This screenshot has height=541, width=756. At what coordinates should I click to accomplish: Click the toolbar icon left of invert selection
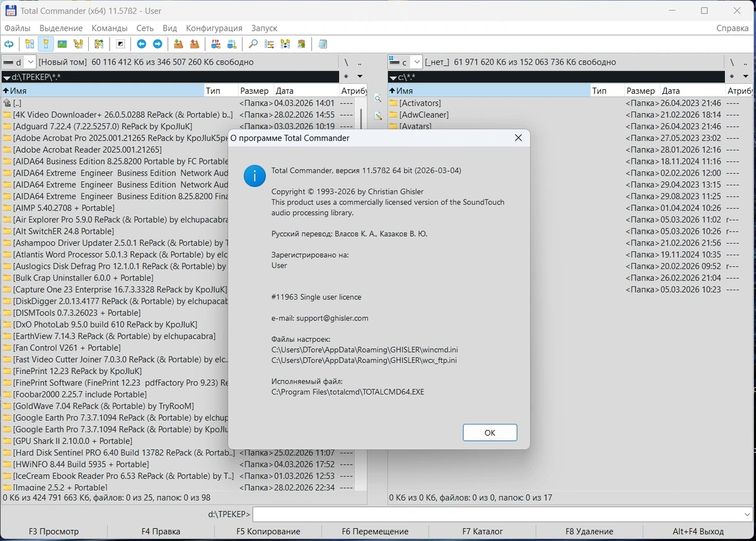[x=99, y=44]
